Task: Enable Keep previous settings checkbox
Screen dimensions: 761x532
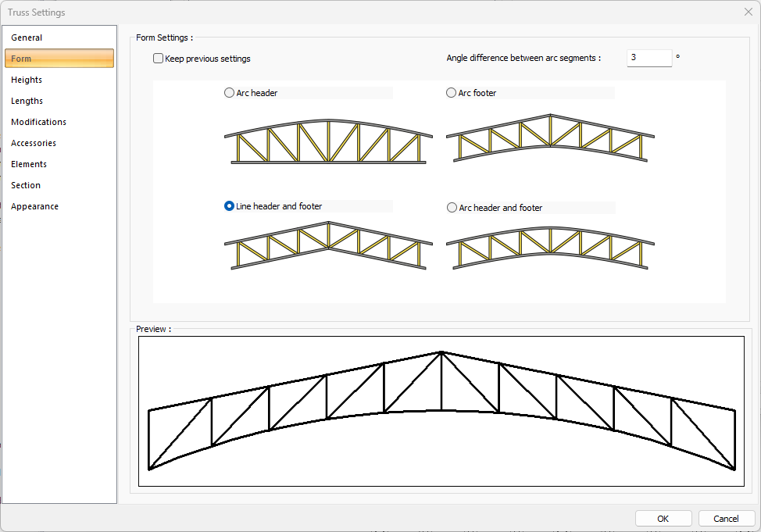Action: click(x=159, y=59)
